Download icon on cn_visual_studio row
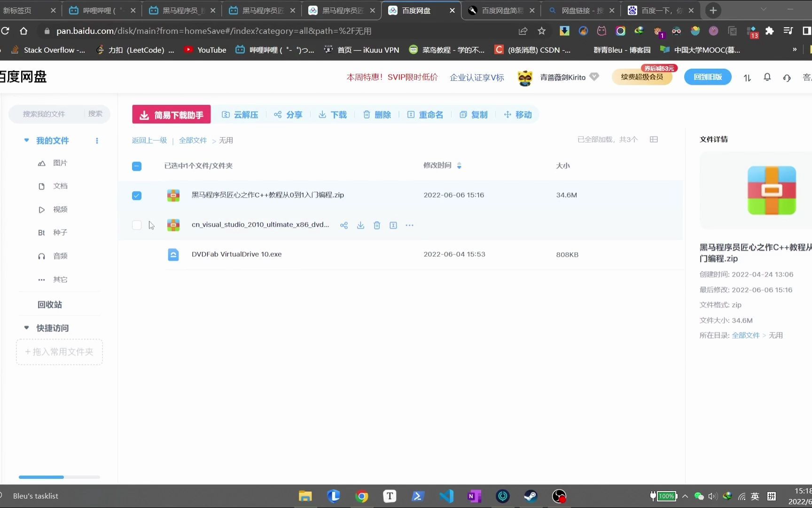Image resolution: width=812 pixels, height=508 pixels. [x=360, y=225]
